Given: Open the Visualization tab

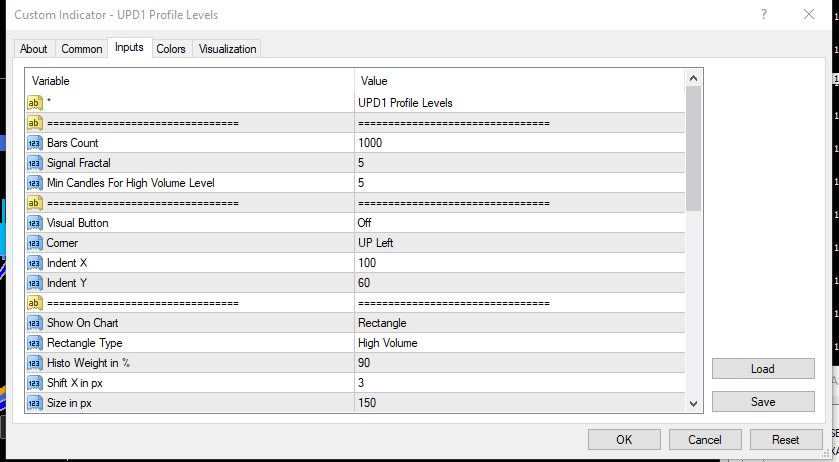Looking at the screenshot, I should coord(227,49).
